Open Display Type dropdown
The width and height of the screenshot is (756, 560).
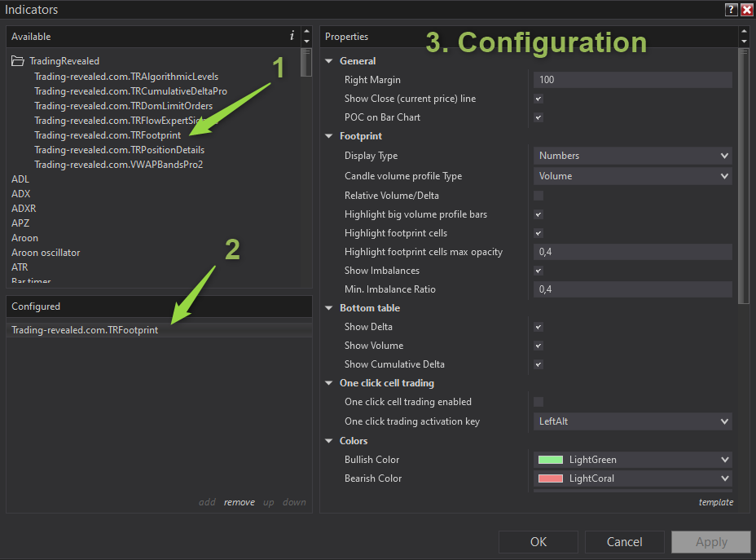632,156
